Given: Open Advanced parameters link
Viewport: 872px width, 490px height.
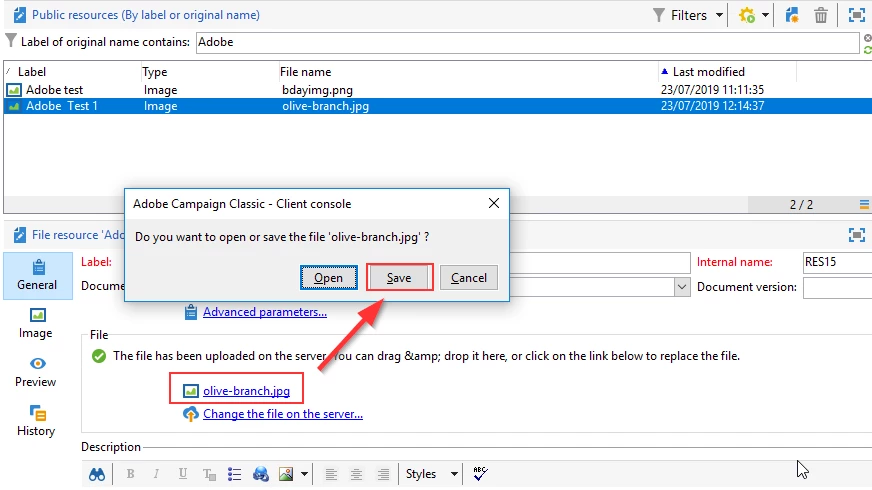Looking at the screenshot, I should pos(265,312).
